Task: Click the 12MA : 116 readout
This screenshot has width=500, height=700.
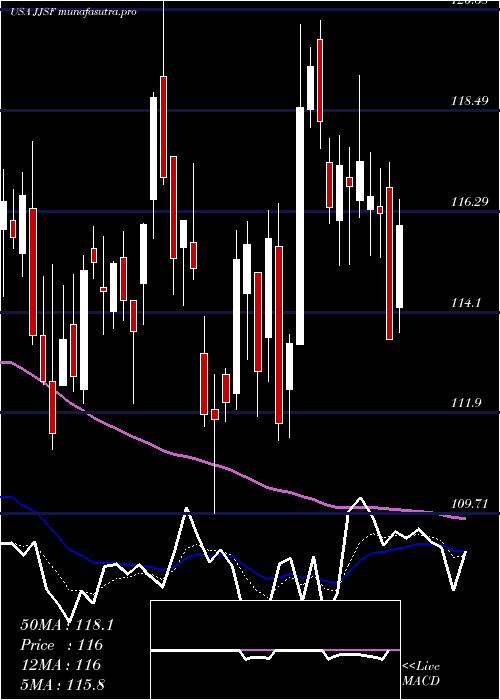Action: (x=61, y=665)
